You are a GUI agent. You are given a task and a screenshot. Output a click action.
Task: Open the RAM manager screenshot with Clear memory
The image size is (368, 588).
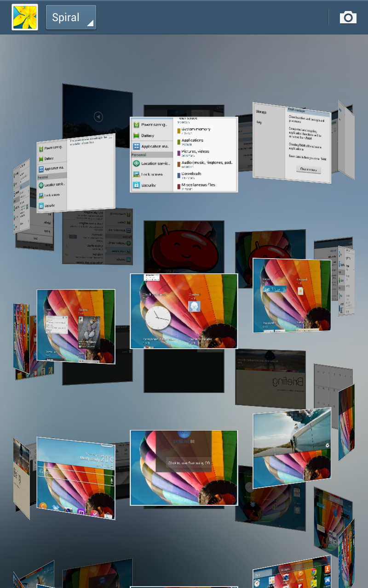292,142
